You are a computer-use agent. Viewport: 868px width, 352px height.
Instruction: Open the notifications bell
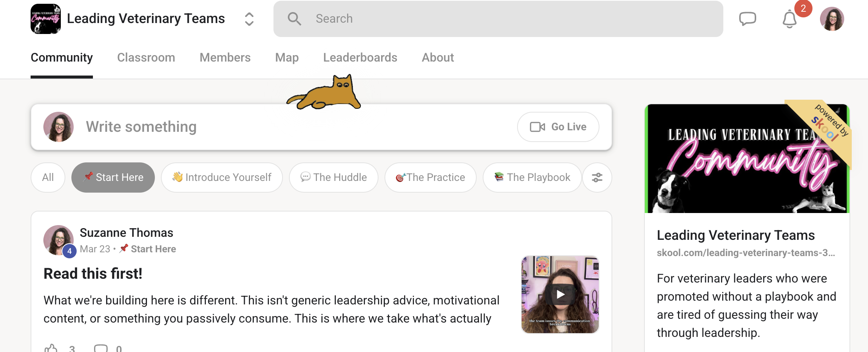pos(789,19)
